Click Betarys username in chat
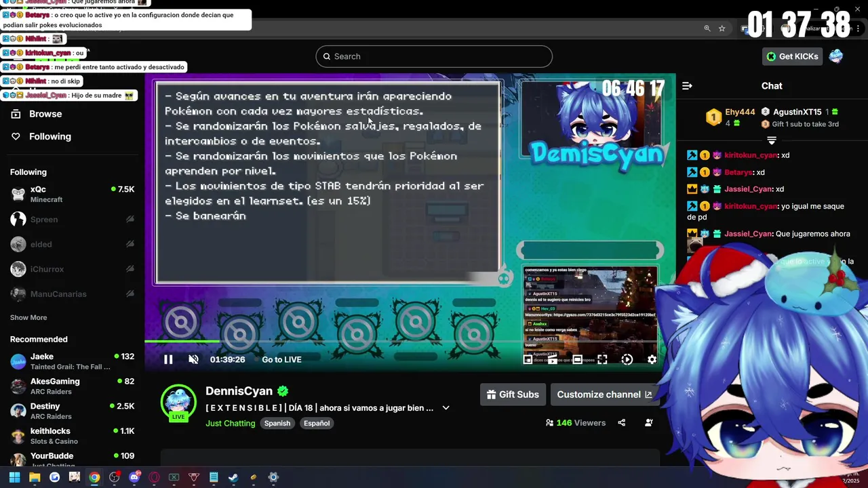This screenshot has height=488, width=868. click(739, 172)
